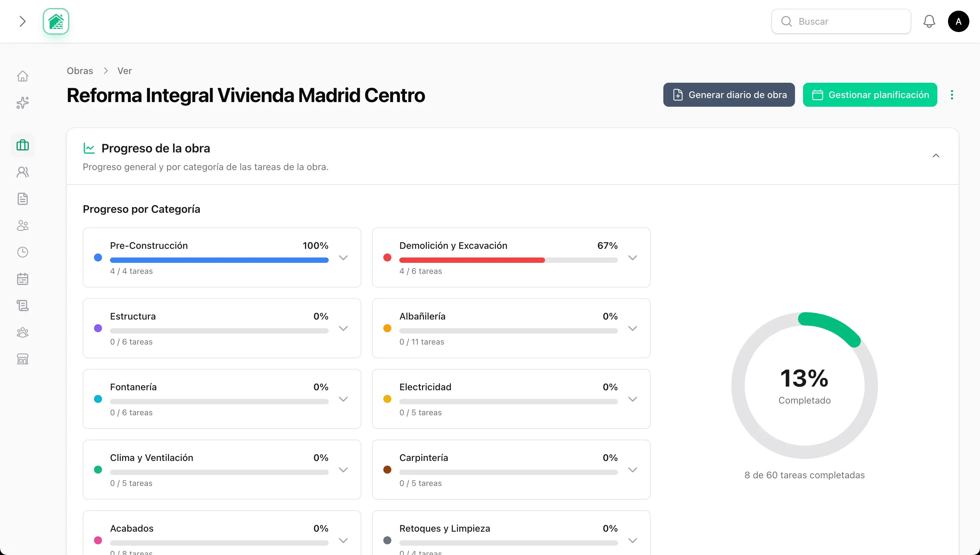Open the three-dot more options menu
This screenshot has height=555, width=980.
pos(951,95)
